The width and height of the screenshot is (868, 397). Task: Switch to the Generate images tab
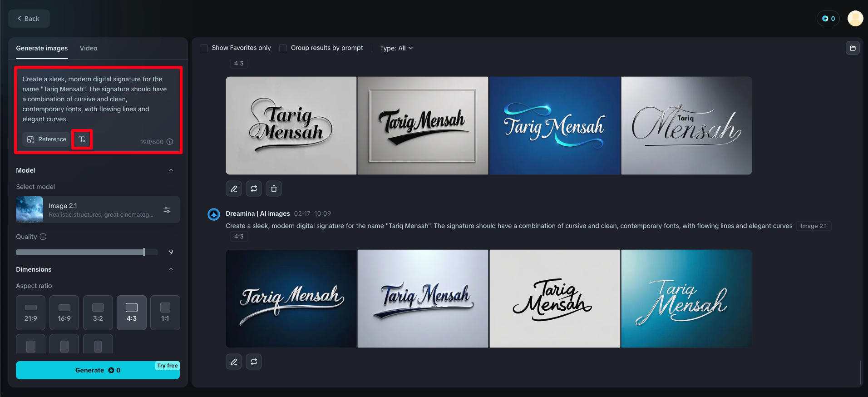(x=42, y=48)
